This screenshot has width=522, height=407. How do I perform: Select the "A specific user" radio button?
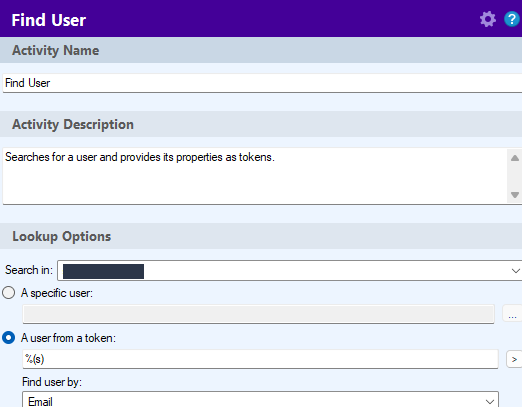pyautogui.click(x=8, y=293)
